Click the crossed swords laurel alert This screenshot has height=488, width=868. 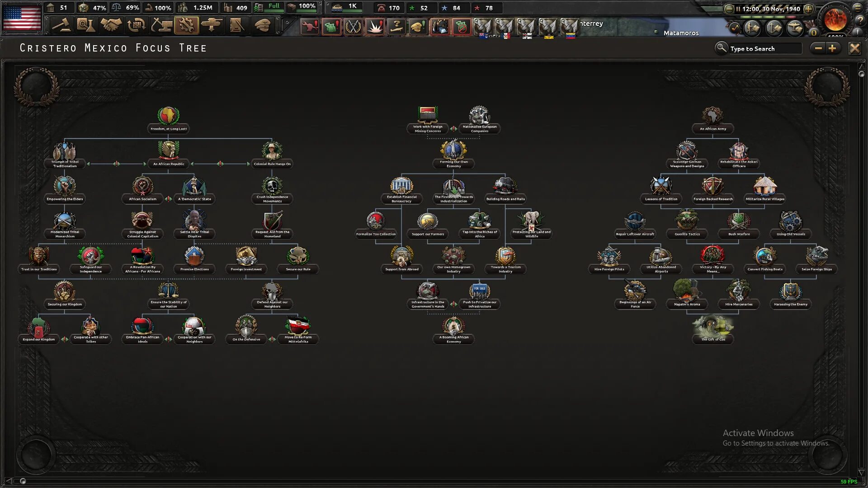[353, 27]
